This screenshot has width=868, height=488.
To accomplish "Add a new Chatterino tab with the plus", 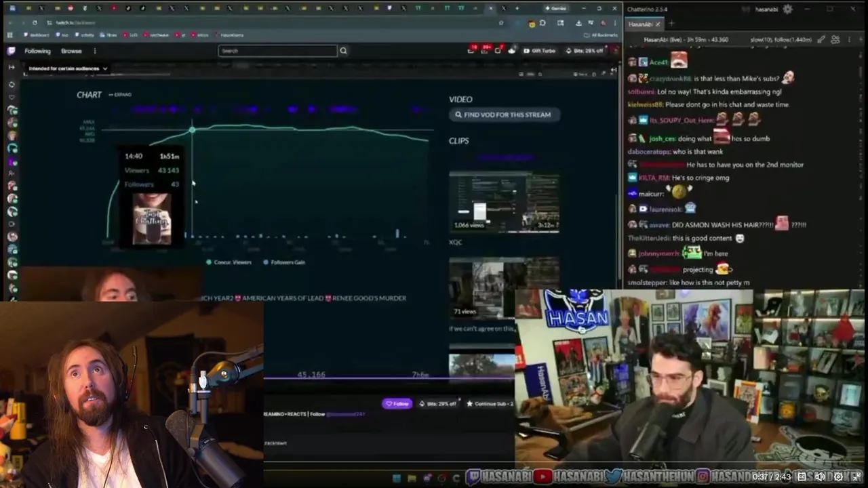I will (x=671, y=24).
